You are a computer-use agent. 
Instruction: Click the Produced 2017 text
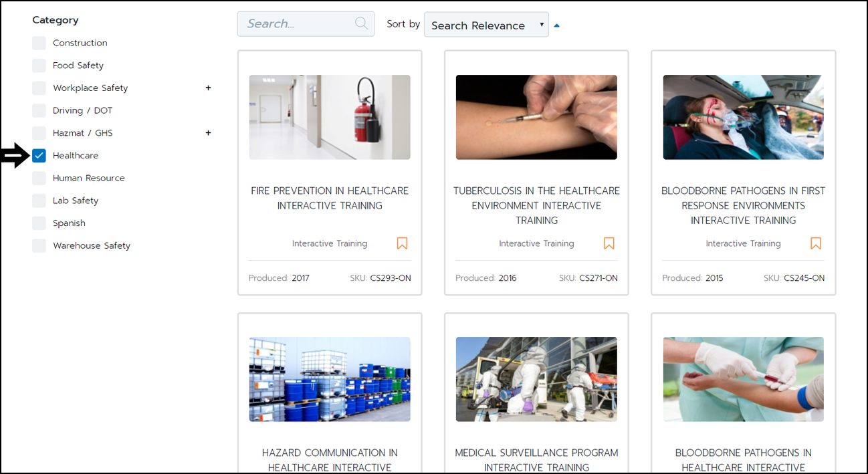coord(279,278)
